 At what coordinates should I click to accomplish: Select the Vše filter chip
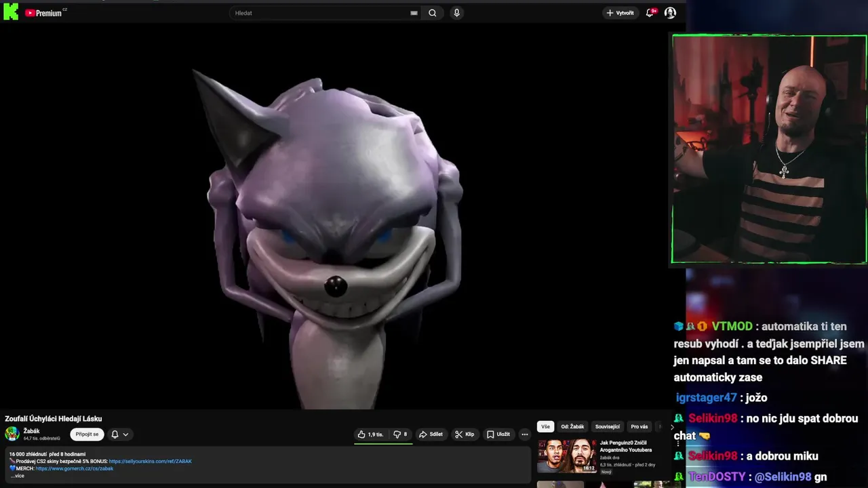[x=545, y=426]
